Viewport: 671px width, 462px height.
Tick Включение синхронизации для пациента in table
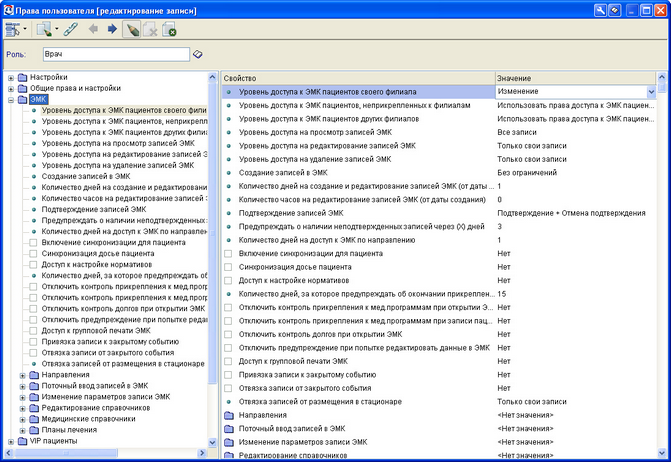point(228,254)
